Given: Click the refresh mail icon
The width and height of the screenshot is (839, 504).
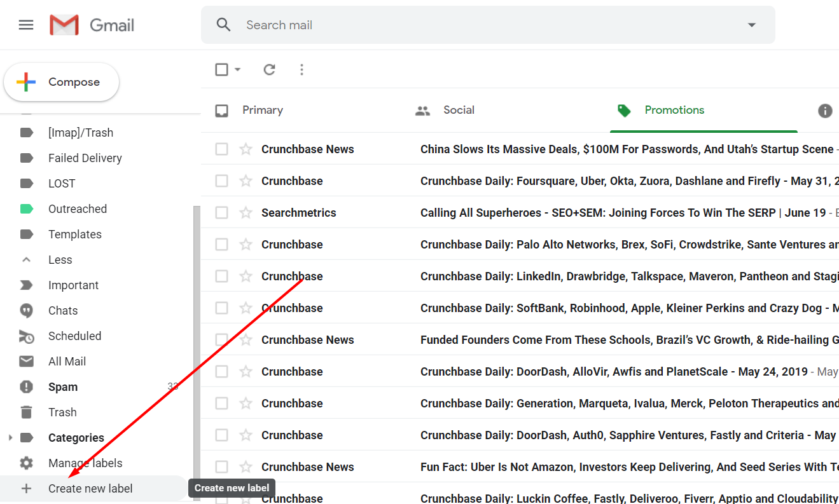Looking at the screenshot, I should point(269,69).
